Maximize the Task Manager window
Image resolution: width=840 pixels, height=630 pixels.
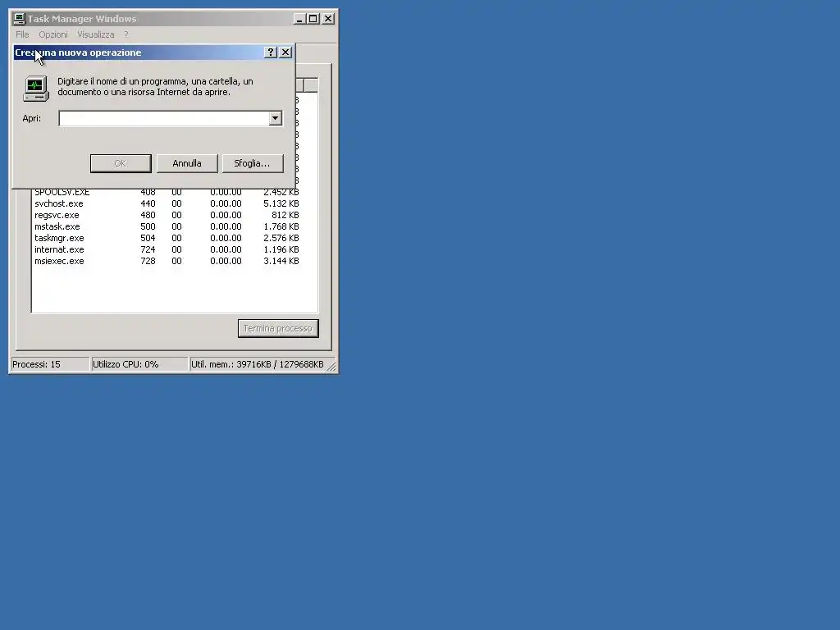tap(313, 19)
